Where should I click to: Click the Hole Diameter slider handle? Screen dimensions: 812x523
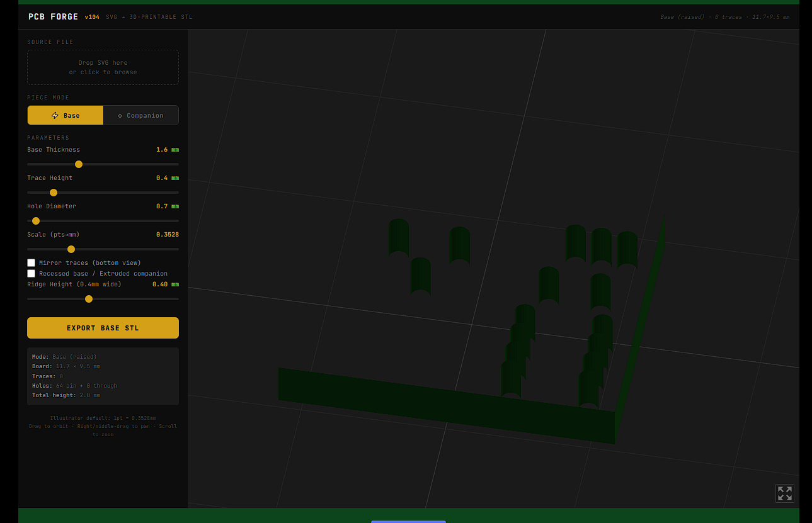point(36,221)
